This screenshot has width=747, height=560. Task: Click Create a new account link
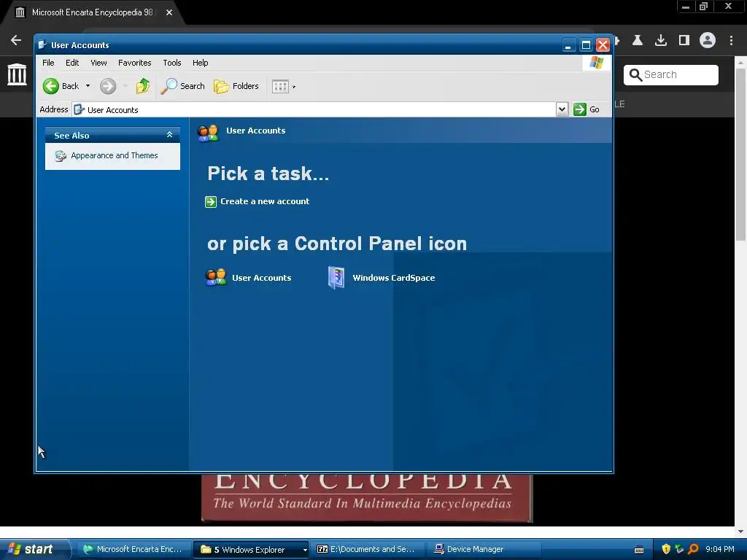(x=265, y=201)
